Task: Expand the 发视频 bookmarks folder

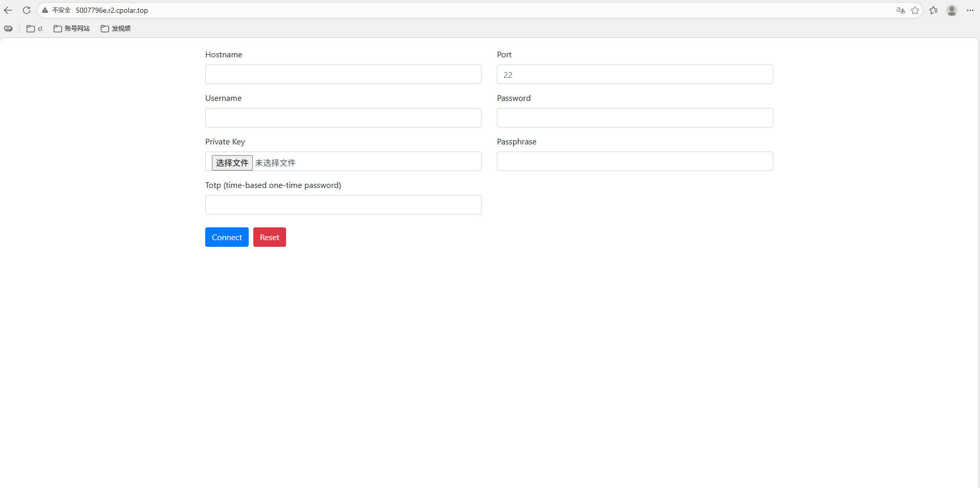Action: pos(116,29)
